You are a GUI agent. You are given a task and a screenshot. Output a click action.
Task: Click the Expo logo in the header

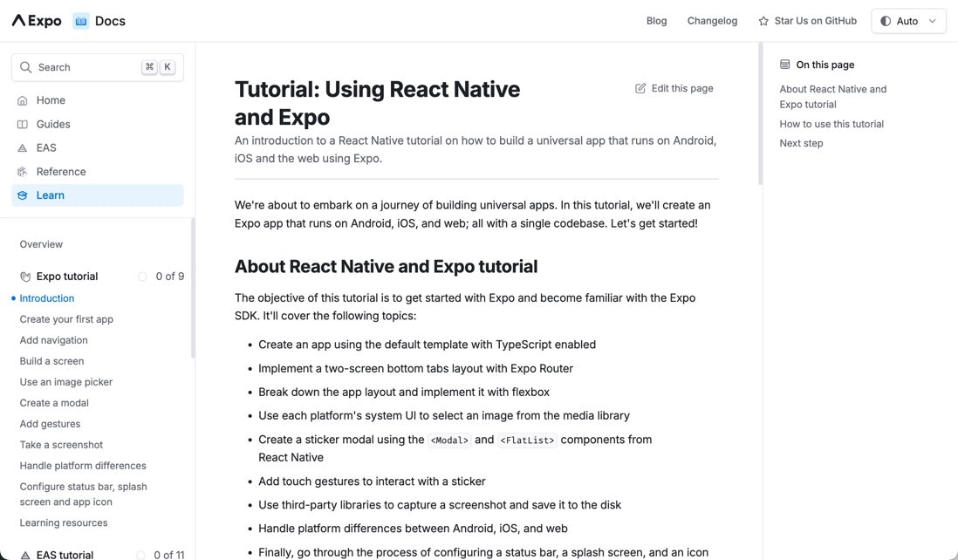[x=37, y=21]
